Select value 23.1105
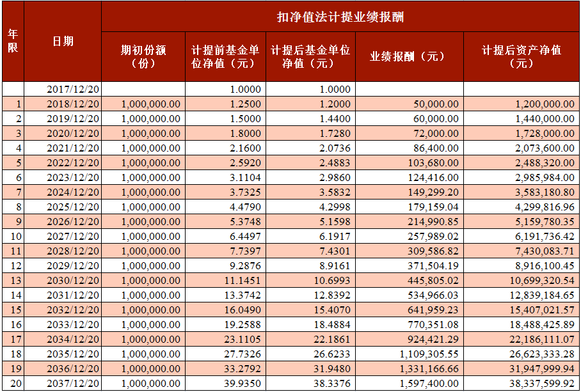The width and height of the screenshot is (581, 392). pyautogui.click(x=225, y=339)
